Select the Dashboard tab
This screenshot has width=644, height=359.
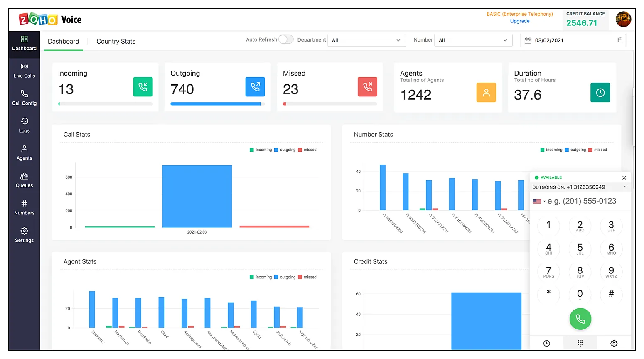[63, 41]
